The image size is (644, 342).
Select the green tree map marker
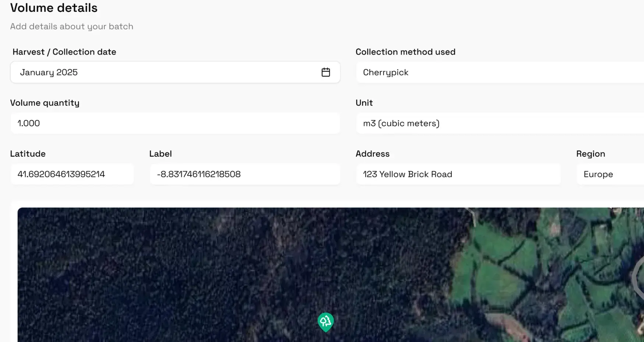point(326,322)
